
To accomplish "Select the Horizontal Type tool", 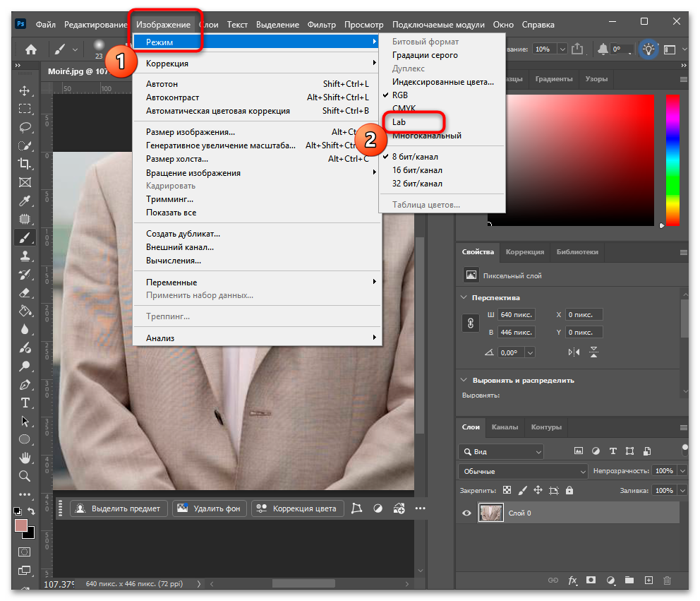I will pos(25,403).
